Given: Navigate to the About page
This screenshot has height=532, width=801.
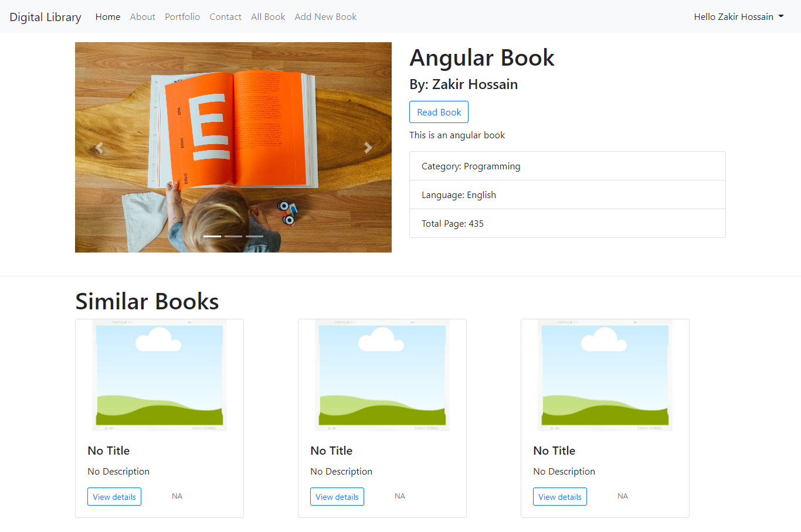Looking at the screenshot, I should click(142, 16).
